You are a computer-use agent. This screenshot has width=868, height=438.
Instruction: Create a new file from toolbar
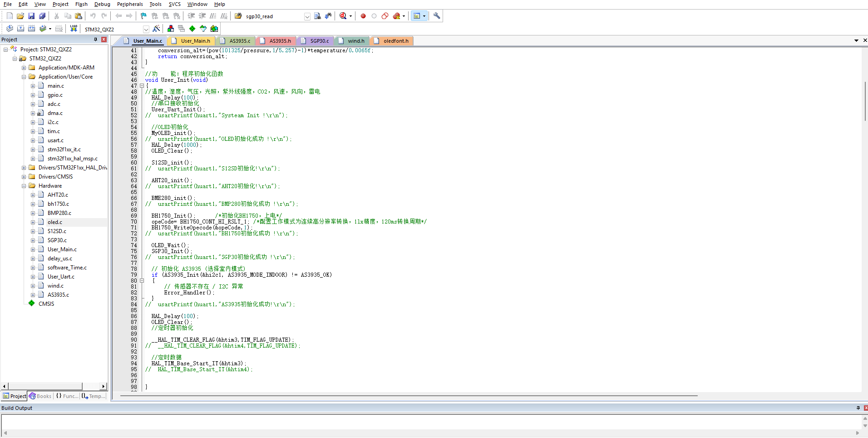tap(10, 16)
